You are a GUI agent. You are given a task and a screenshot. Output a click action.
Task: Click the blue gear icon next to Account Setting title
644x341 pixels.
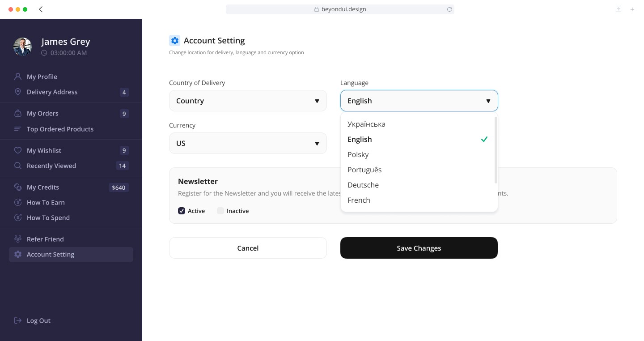tap(174, 41)
